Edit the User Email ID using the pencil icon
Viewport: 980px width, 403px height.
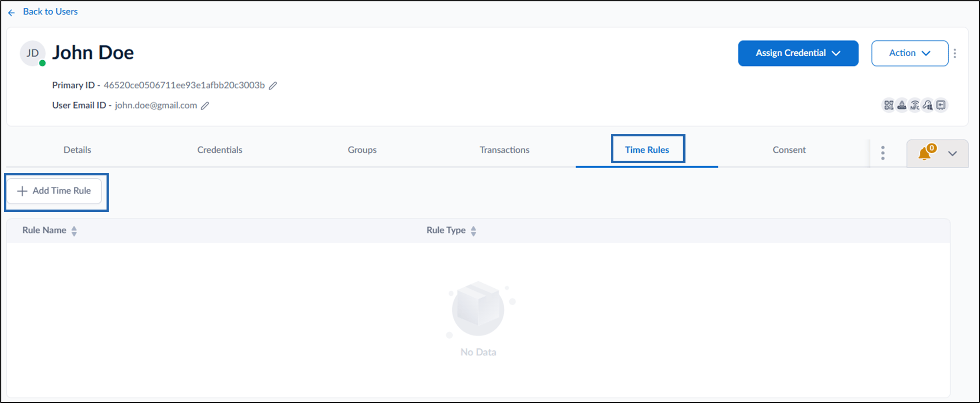coord(205,106)
